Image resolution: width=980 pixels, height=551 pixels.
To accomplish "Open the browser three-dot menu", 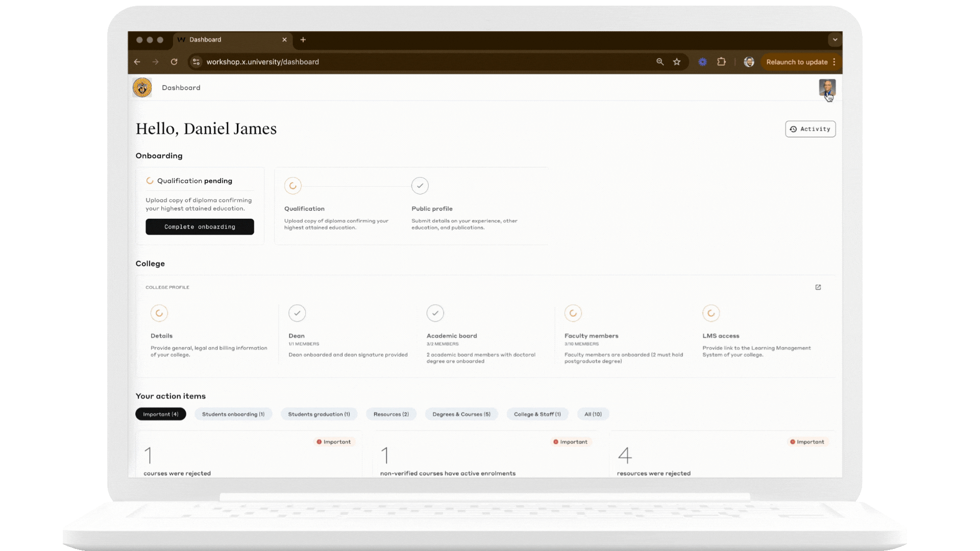I will click(x=834, y=62).
